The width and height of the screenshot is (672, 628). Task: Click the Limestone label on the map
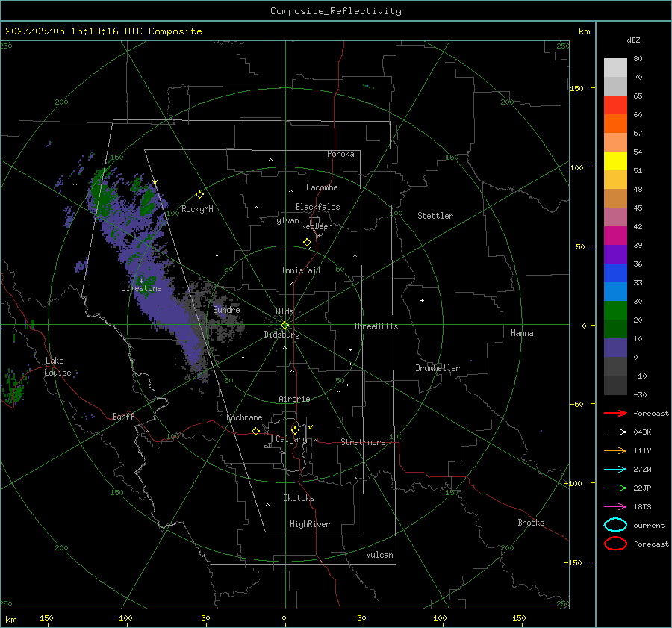[x=141, y=288]
